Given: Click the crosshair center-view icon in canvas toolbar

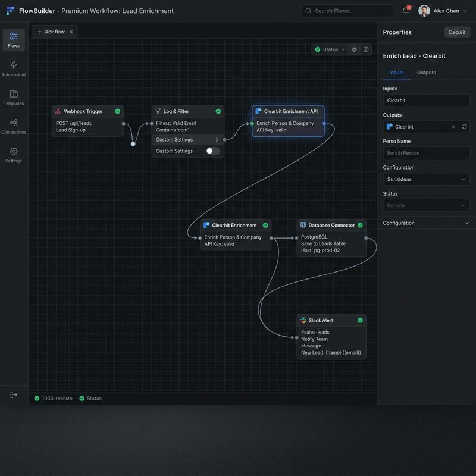Looking at the screenshot, I should pyautogui.click(x=354, y=49).
